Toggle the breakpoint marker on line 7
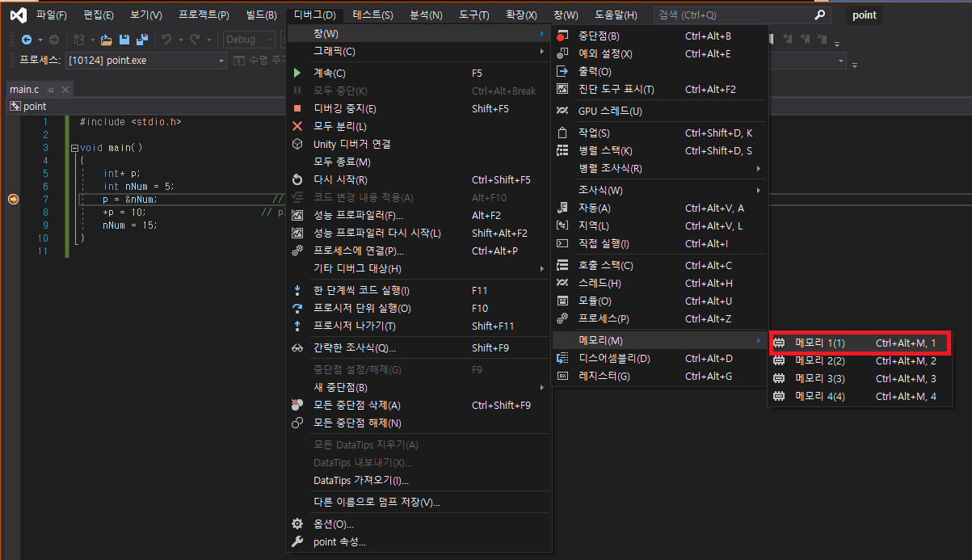The image size is (972, 560). coord(13,199)
